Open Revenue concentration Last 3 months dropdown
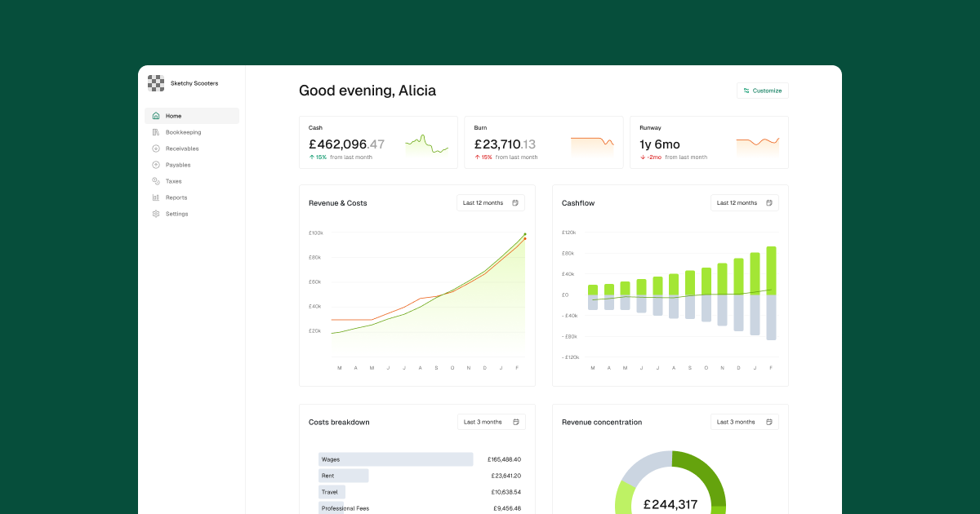The image size is (980, 514). click(744, 422)
